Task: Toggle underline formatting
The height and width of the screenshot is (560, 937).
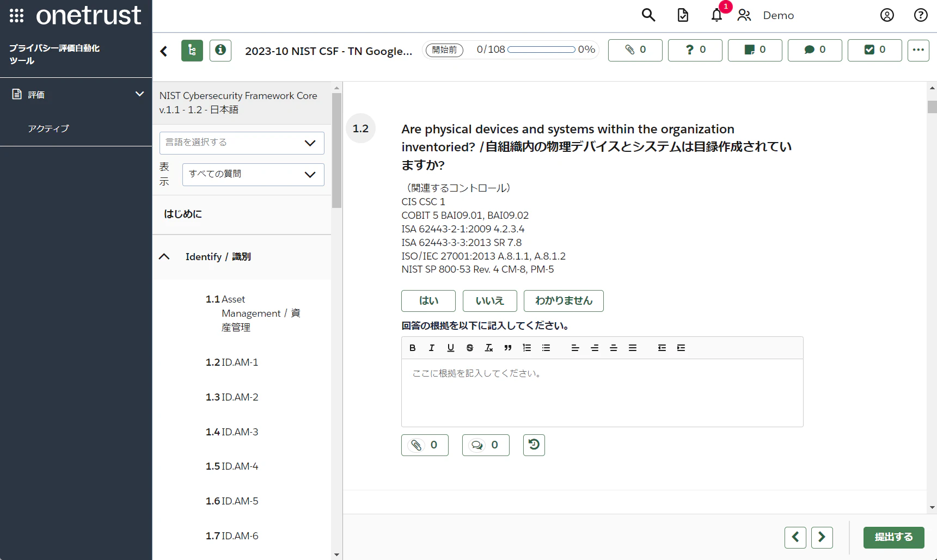Action: [451, 348]
